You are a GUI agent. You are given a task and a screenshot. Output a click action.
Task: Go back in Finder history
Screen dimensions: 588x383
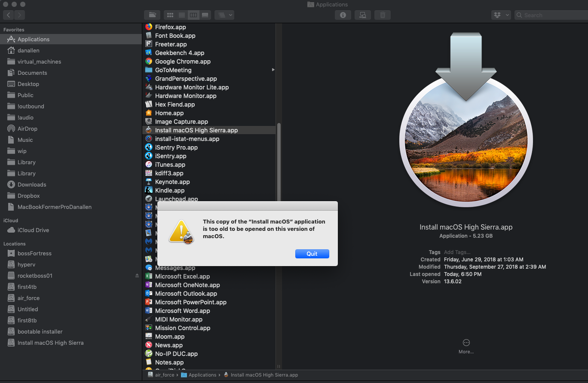point(9,15)
